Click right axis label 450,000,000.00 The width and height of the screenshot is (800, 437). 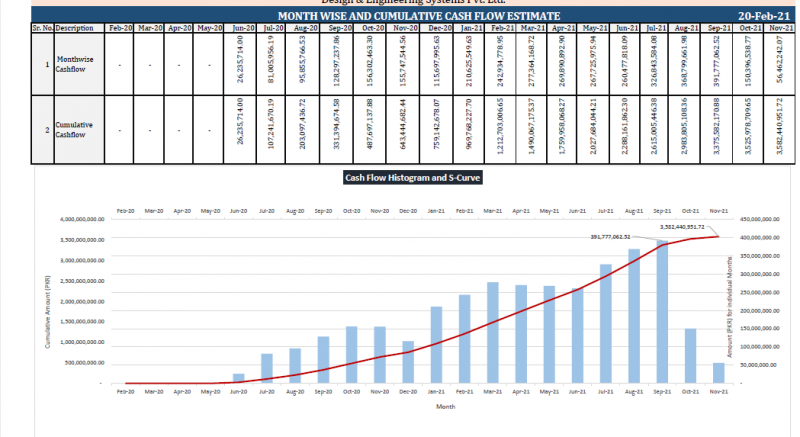click(x=760, y=219)
